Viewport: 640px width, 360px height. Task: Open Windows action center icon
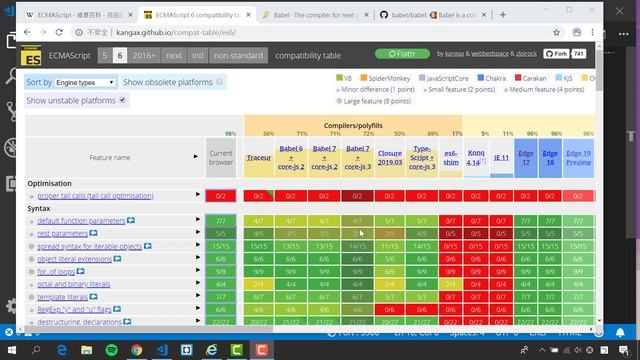tap(623, 350)
